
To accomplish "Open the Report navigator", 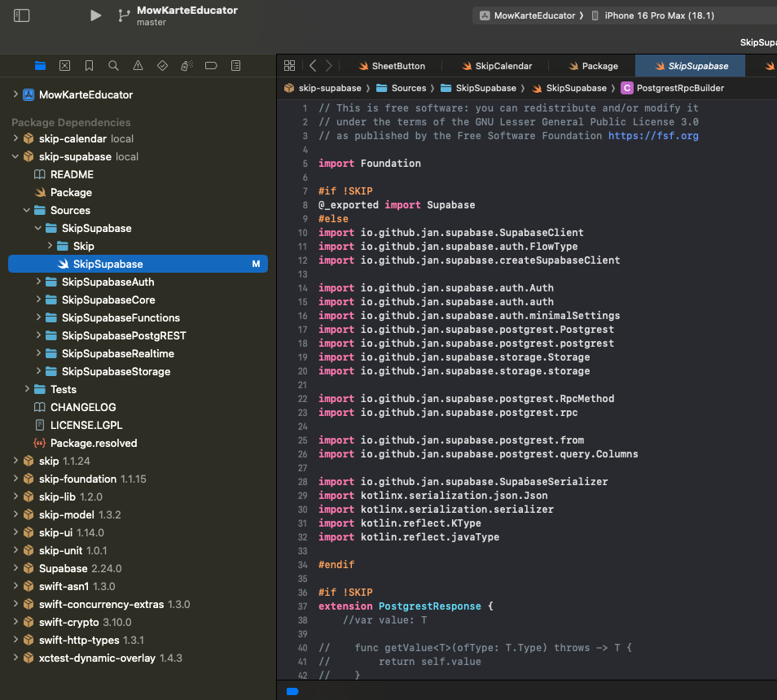I will click(x=236, y=66).
